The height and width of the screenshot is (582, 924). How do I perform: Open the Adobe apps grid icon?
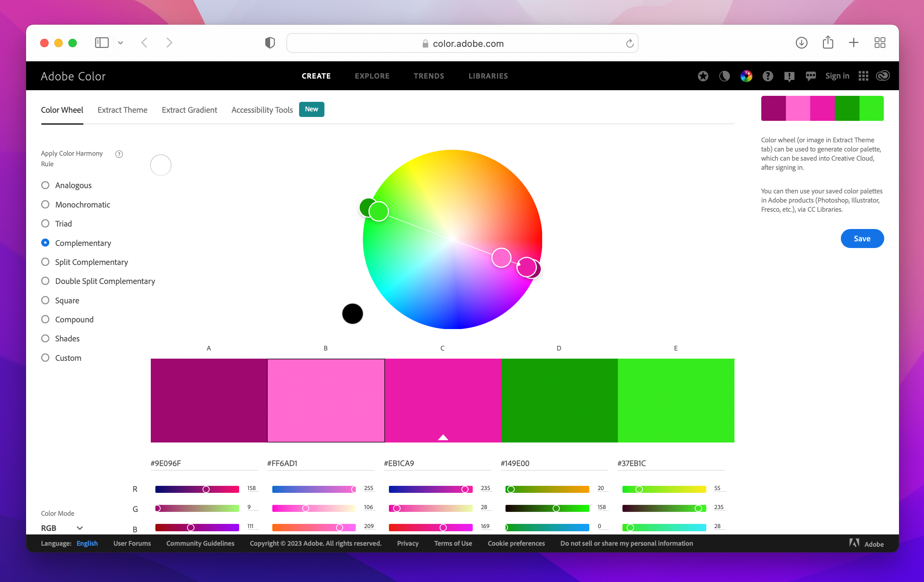coord(864,76)
